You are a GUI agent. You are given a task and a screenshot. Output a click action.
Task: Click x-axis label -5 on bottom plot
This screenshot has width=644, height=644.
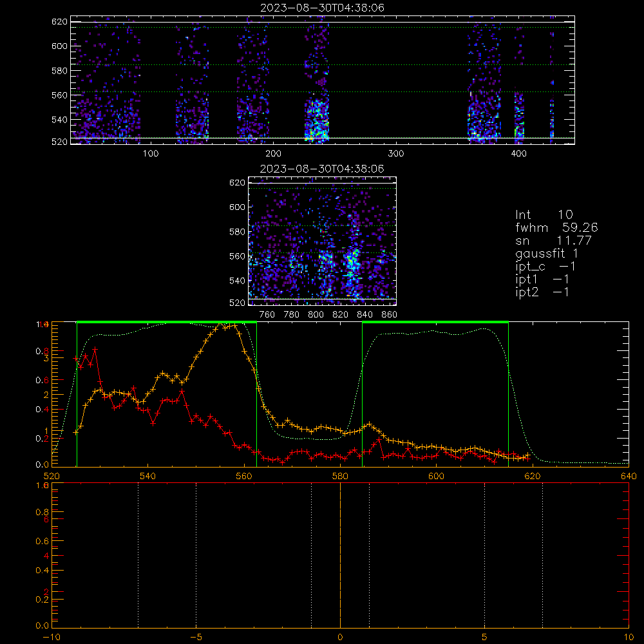tap(196, 638)
